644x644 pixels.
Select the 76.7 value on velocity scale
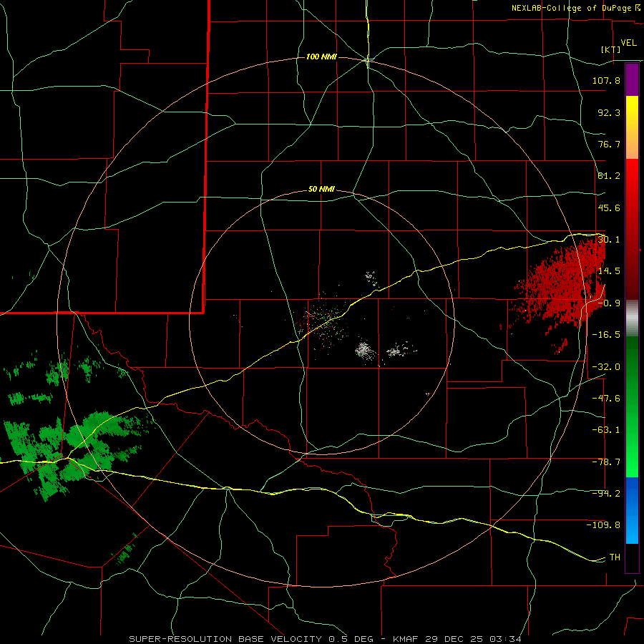pos(609,144)
